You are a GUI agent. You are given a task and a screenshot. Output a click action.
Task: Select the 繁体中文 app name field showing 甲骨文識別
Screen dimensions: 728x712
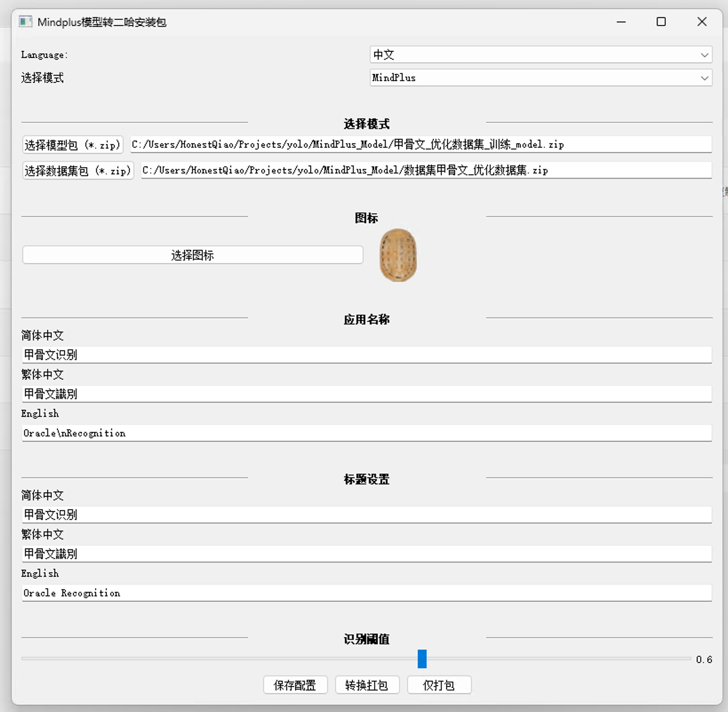367,394
